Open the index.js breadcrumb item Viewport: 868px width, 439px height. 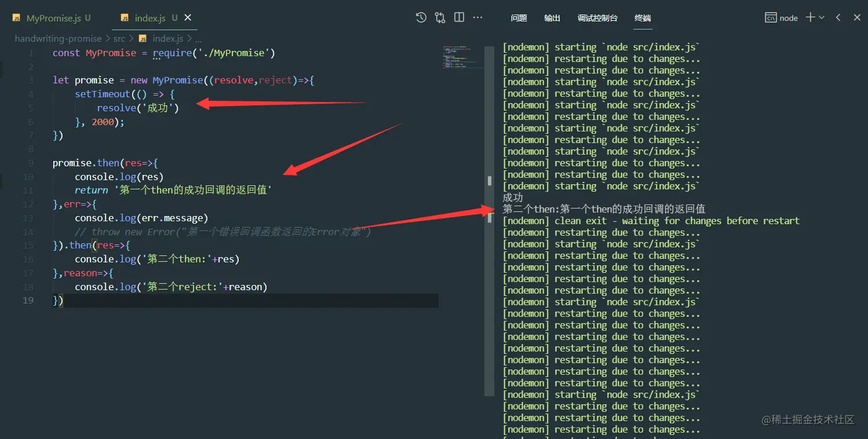tap(168, 39)
